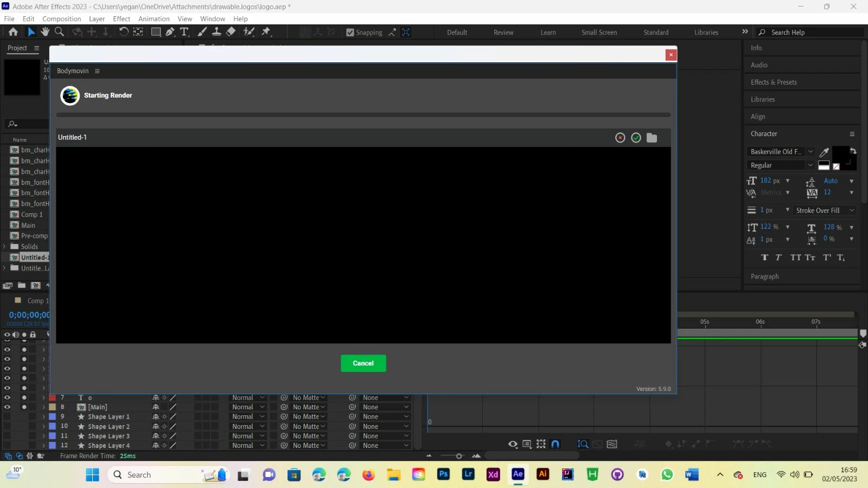Cancel the Bodymovin render

(363, 363)
